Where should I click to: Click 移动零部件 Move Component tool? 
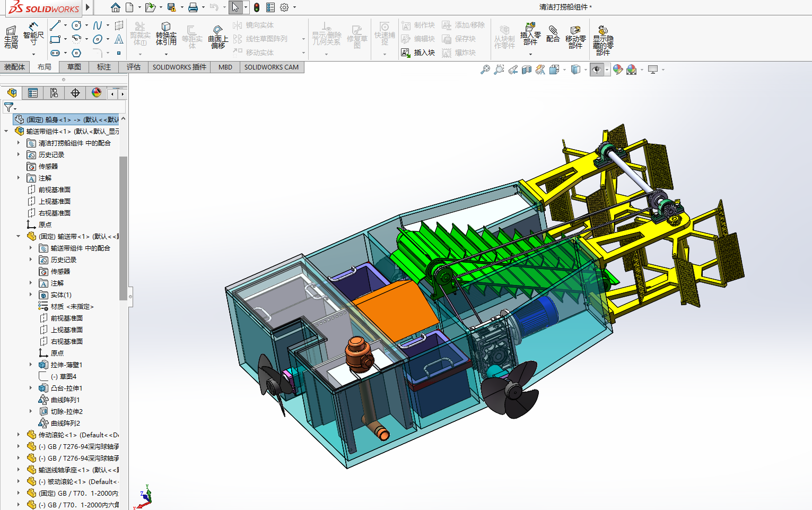(575, 37)
